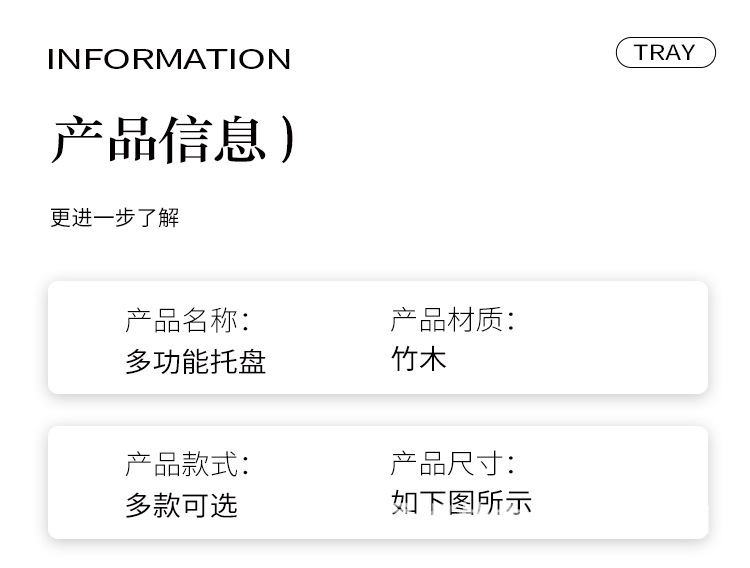Click the closing parenthesis after 产品信息

tap(288, 139)
